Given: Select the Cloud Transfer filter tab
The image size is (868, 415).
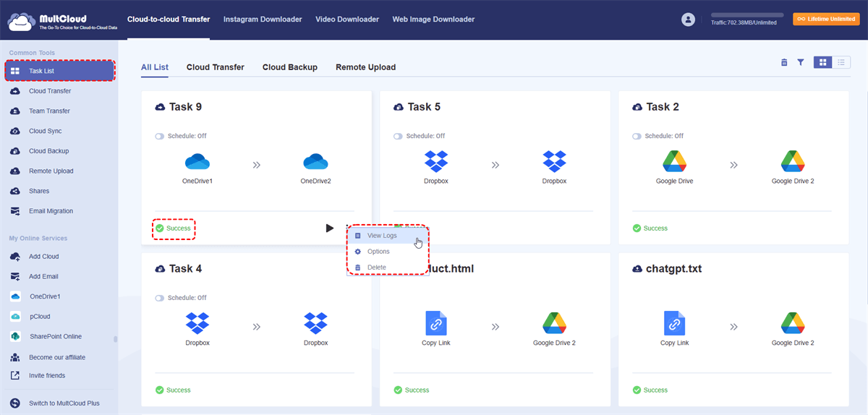Looking at the screenshot, I should pos(216,67).
